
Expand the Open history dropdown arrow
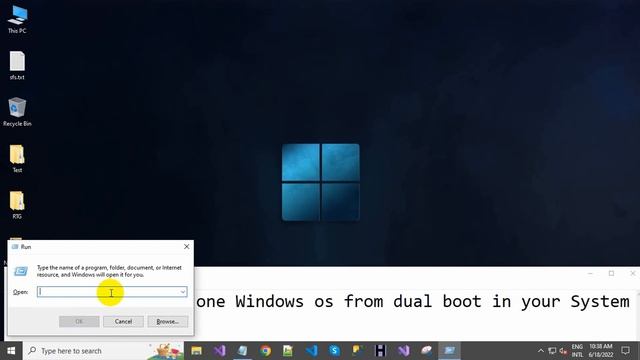pyautogui.click(x=183, y=291)
